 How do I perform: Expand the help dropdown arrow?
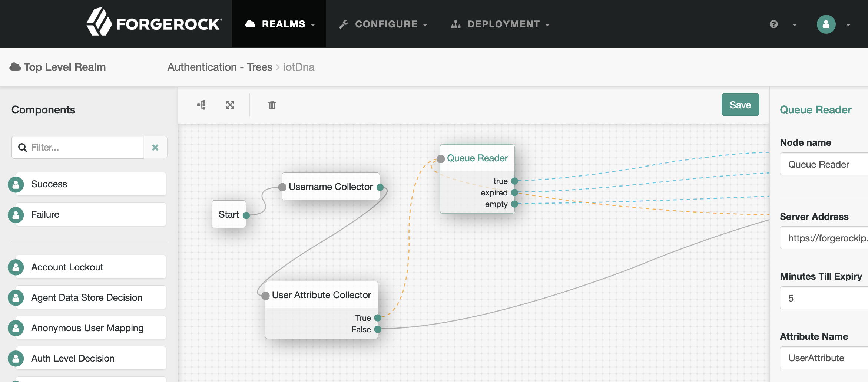[794, 25]
